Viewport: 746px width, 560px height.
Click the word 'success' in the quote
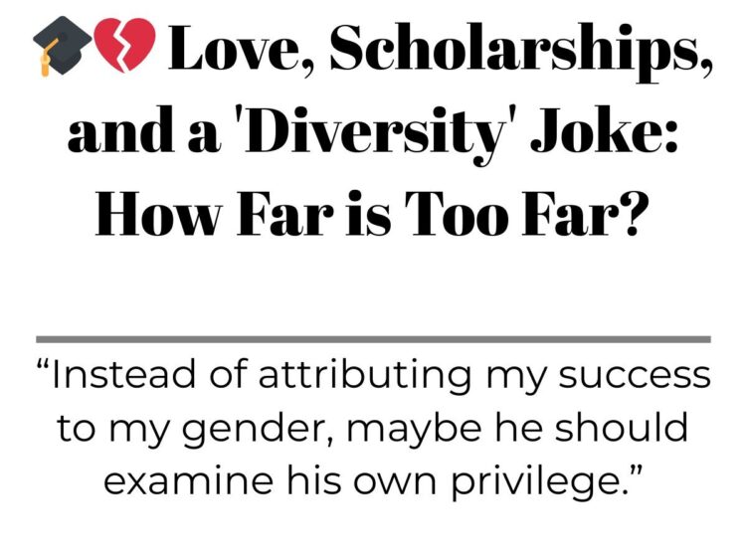click(635, 374)
